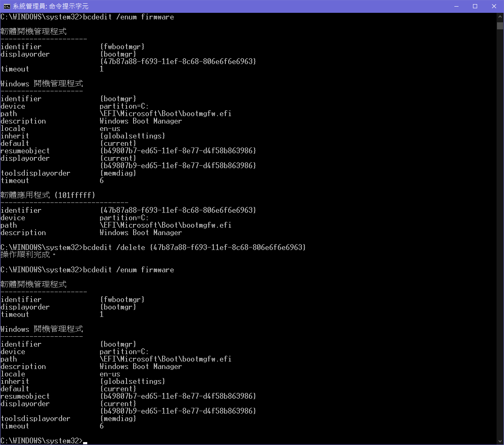The image size is (504, 445).
Task: Click the first 'bcdedit /enum firmware' command
Action: coord(129,17)
